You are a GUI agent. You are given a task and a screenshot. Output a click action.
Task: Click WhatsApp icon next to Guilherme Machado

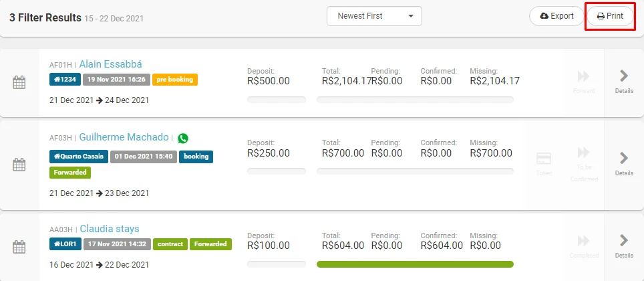point(183,138)
